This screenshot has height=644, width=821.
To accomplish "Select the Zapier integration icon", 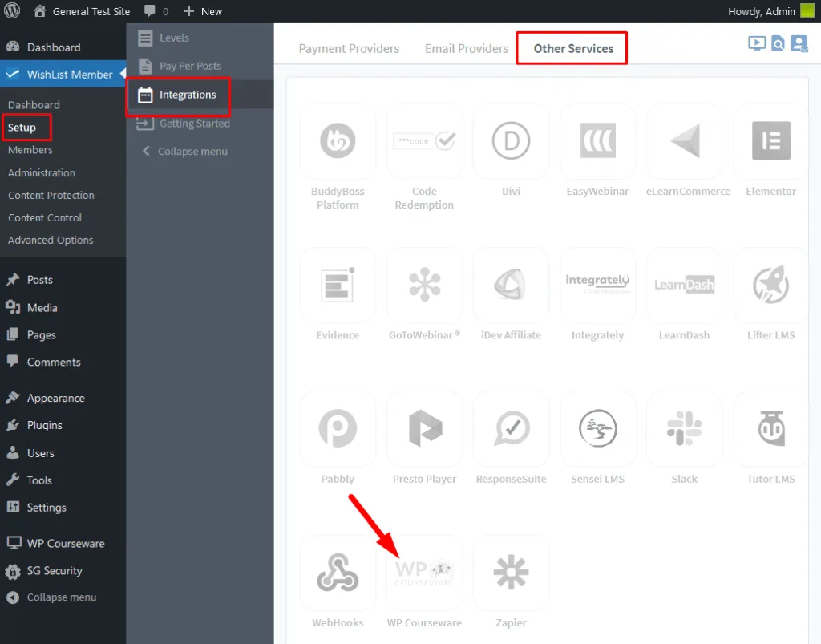I will (x=511, y=573).
